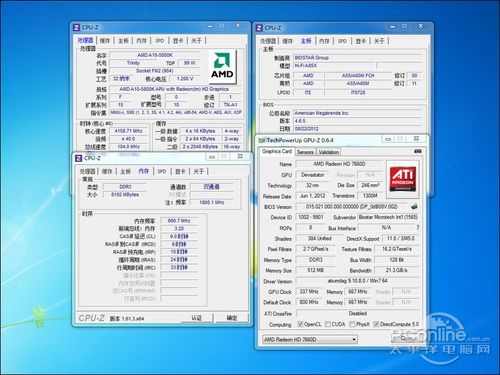Open the 主板 tab in the memory CPU-Z window
This screenshot has width=500, height=375.
[x=126, y=171]
